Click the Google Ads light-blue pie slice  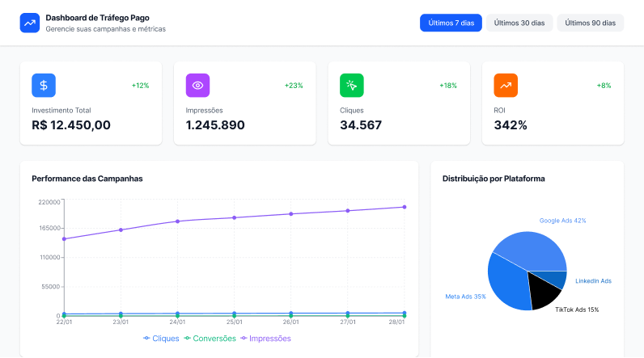(x=534, y=249)
